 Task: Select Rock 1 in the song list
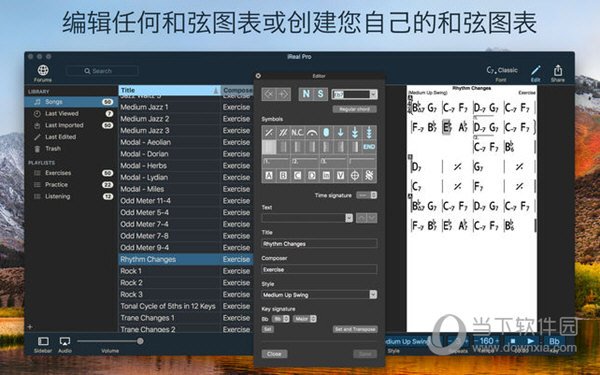point(186,271)
